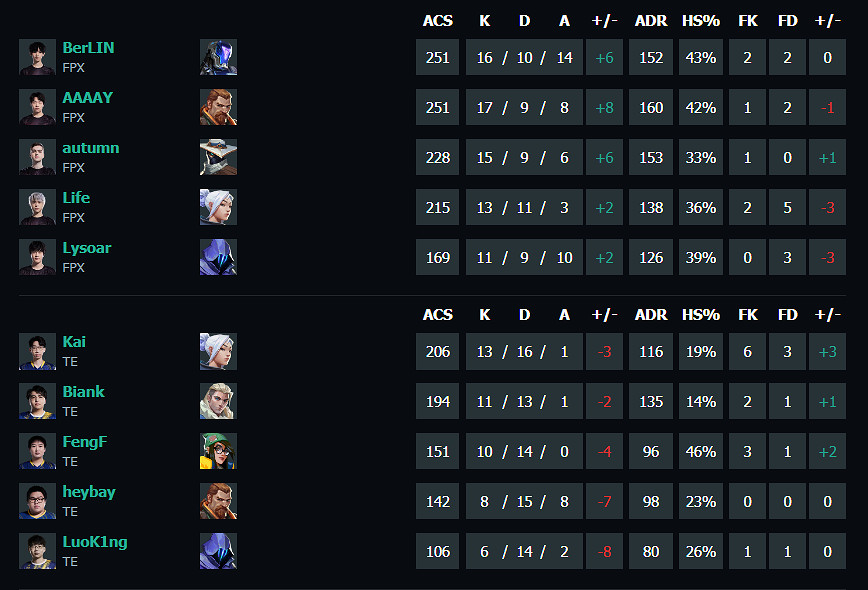868x590 pixels.
Task: Visit the FengF player name link
Action: click(84, 442)
